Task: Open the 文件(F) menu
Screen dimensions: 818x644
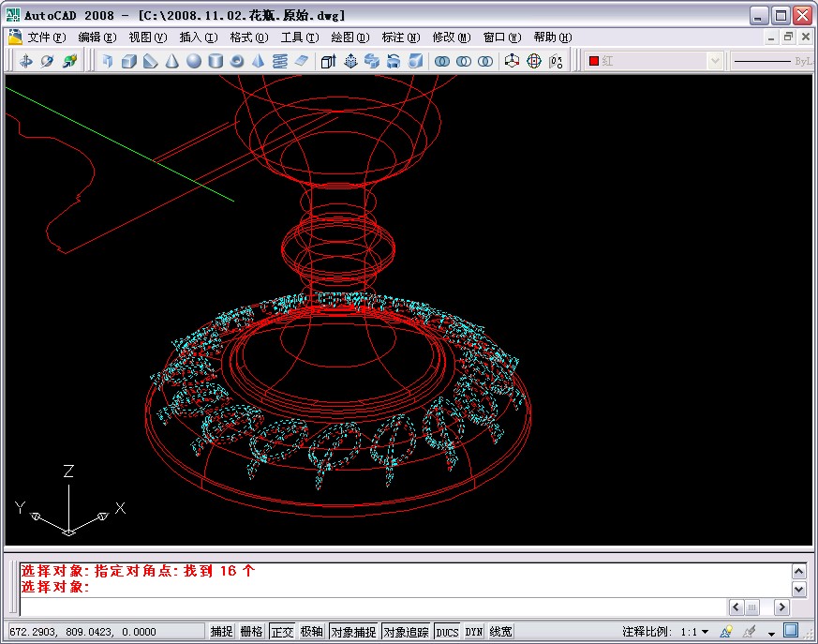Action: click(x=47, y=37)
